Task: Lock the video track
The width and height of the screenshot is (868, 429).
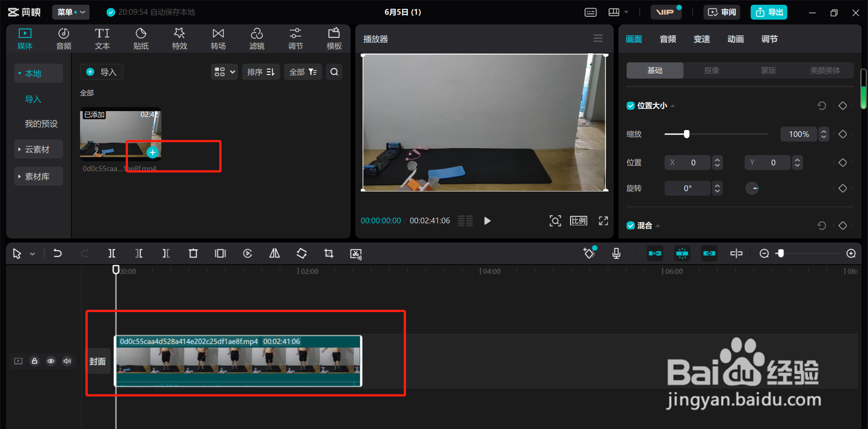Action: 34,361
